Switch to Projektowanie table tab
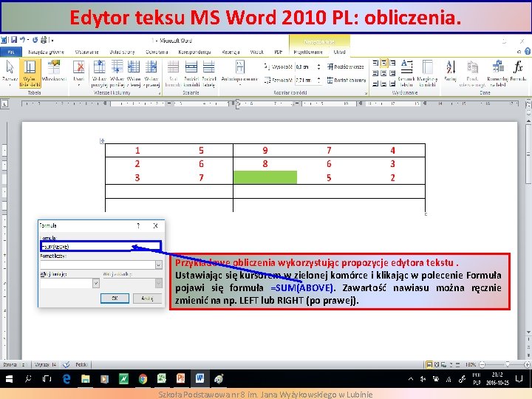The image size is (532, 399). (x=308, y=52)
